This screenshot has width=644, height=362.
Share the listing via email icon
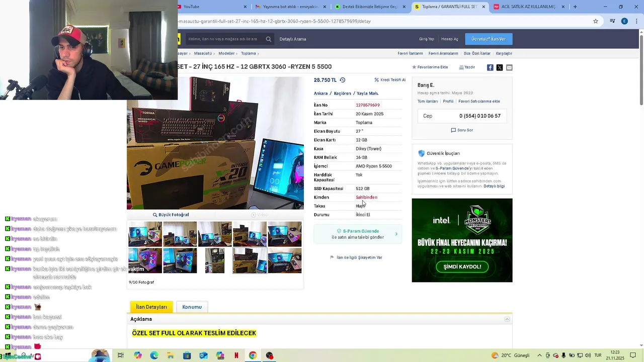[509, 67]
